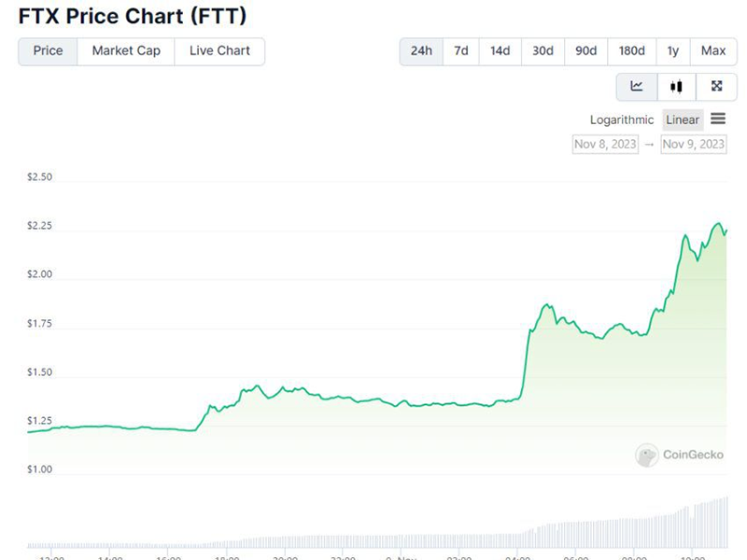The image size is (747, 560).
Task: Choose the 14d time range
Action: point(500,51)
